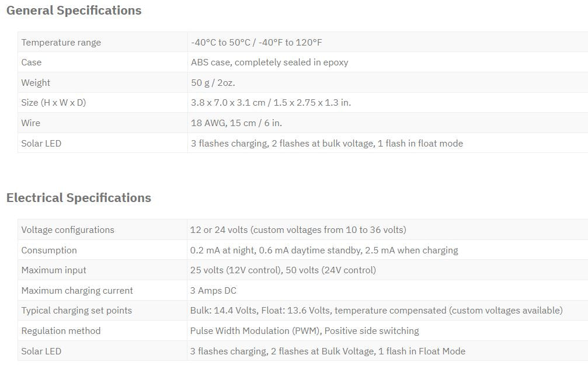Select the Voltage configurations label
The height and width of the screenshot is (390, 588).
pyautogui.click(x=68, y=230)
